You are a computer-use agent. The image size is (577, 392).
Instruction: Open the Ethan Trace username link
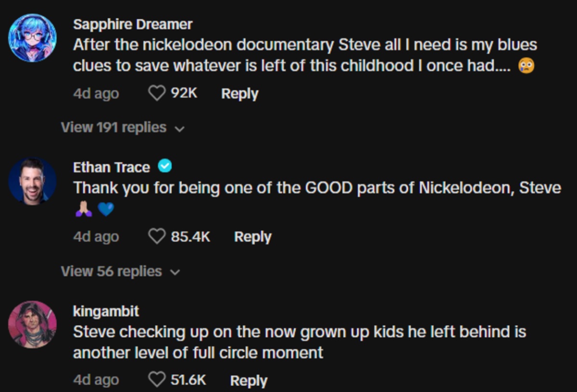point(112,167)
